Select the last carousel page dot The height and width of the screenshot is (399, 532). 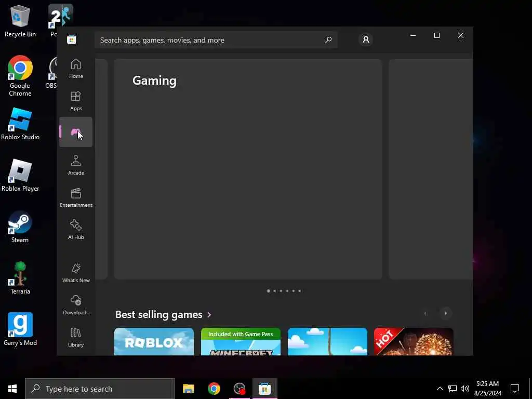click(x=300, y=291)
